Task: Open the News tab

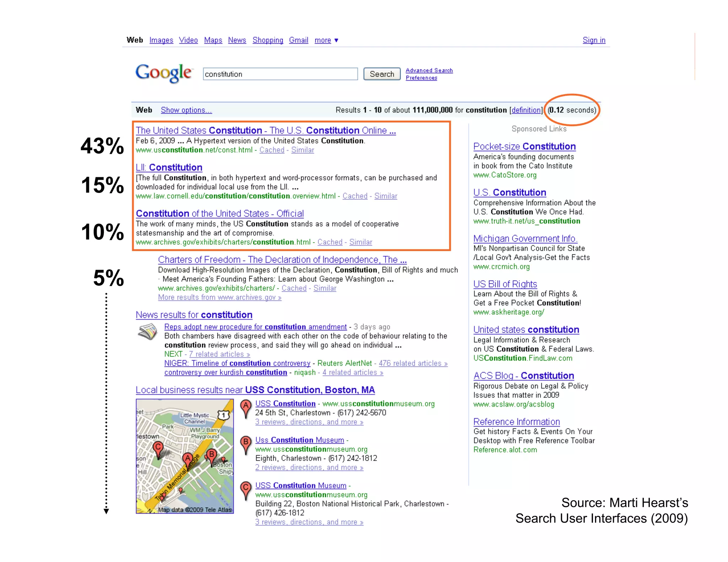Action: [237, 40]
